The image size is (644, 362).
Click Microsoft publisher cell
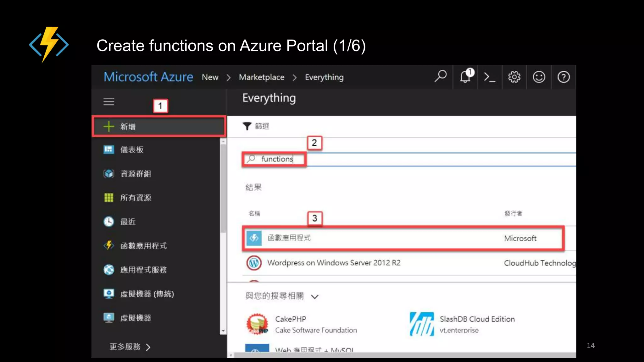click(x=520, y=238)
